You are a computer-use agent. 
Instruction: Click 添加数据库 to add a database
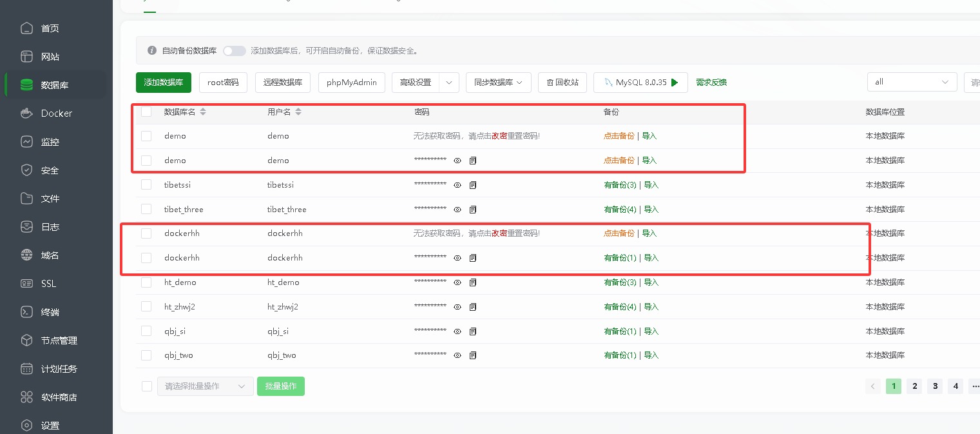(163, 82)
